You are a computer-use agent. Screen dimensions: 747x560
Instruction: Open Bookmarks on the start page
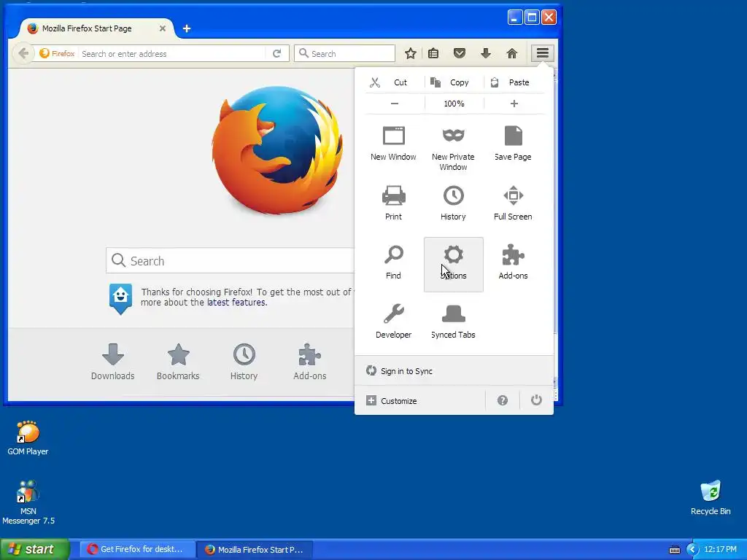coord(178,362)
